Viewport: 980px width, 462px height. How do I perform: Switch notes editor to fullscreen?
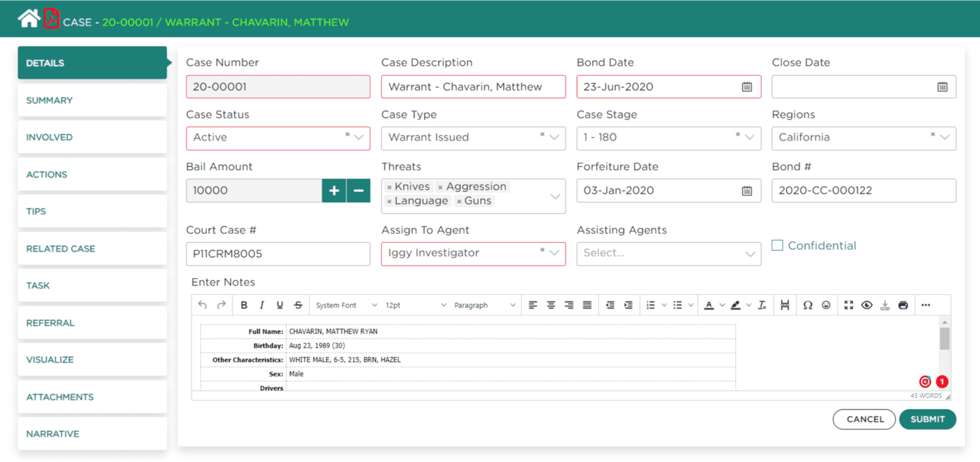pyautogui.click(x=848, y=305)
